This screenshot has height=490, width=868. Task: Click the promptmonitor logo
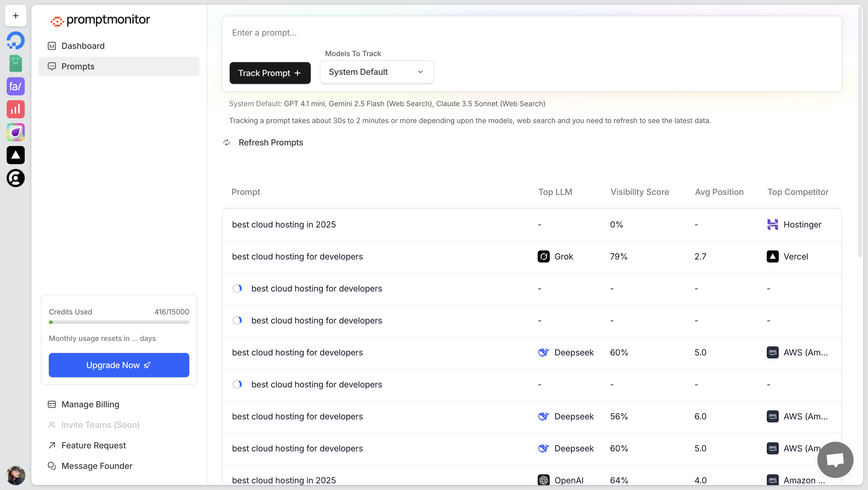tap(100, 20)
